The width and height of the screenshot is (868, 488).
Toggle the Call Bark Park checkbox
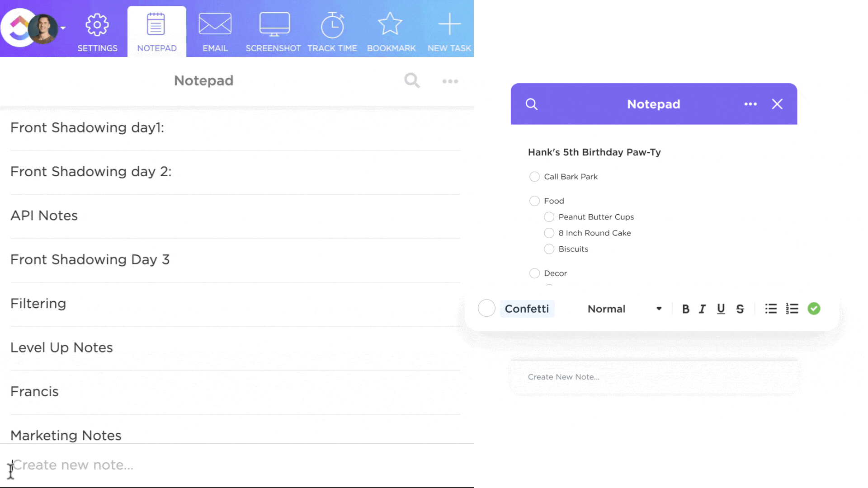(533, 176)
